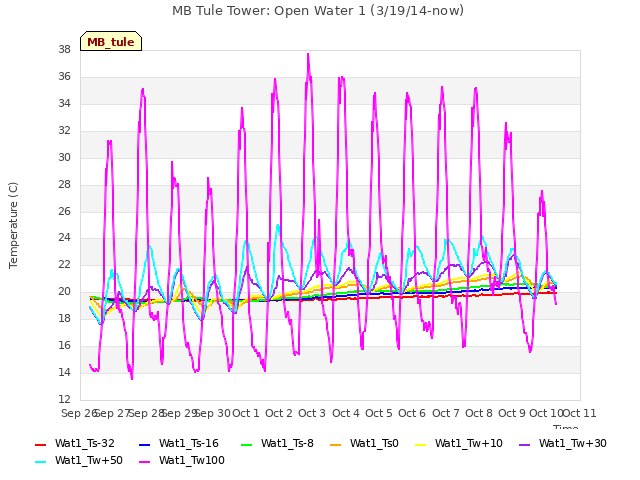Screen dimensions: 640x480
Task: Select the Wat1_Tw+30 legend label
Action: (x=573, y=443)
